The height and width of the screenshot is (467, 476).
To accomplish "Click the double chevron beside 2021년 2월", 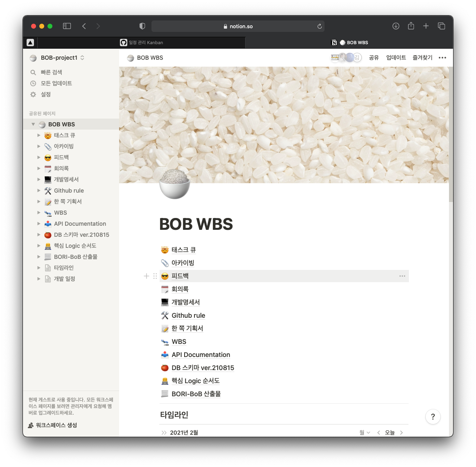I will [x=164, y=432].
